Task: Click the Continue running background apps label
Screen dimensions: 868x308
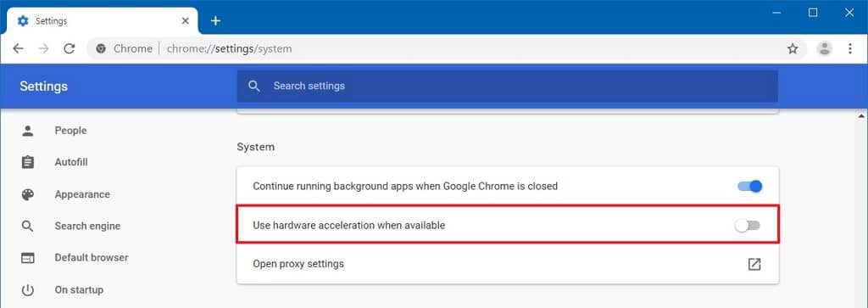Action: point(405,186)
